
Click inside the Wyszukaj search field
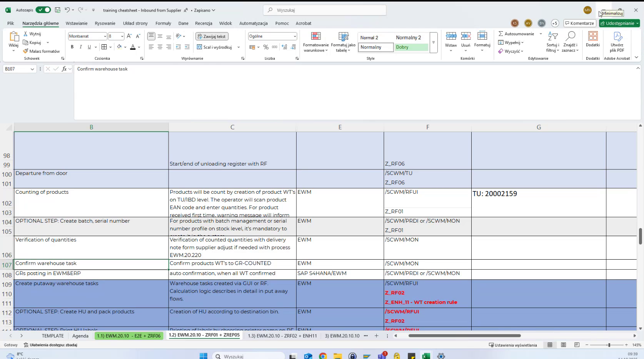(x=324, y=10)
